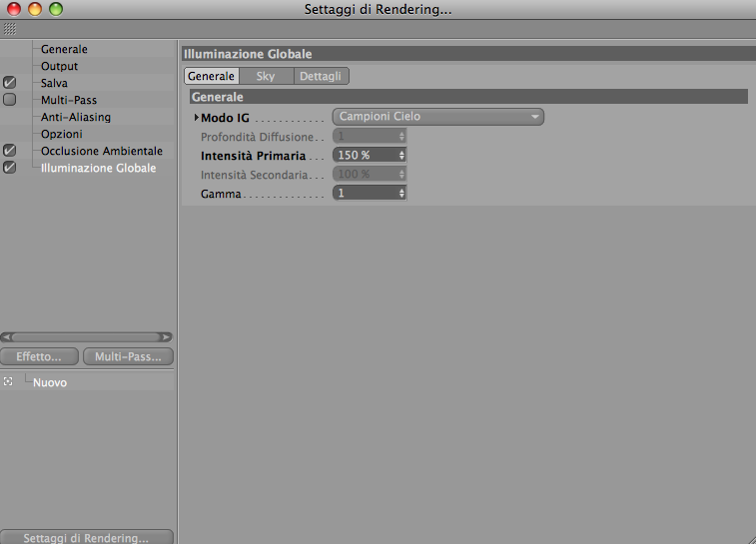Expand the Modo IG disclosure triangle

pyautogui.click(x=196, y=117)
